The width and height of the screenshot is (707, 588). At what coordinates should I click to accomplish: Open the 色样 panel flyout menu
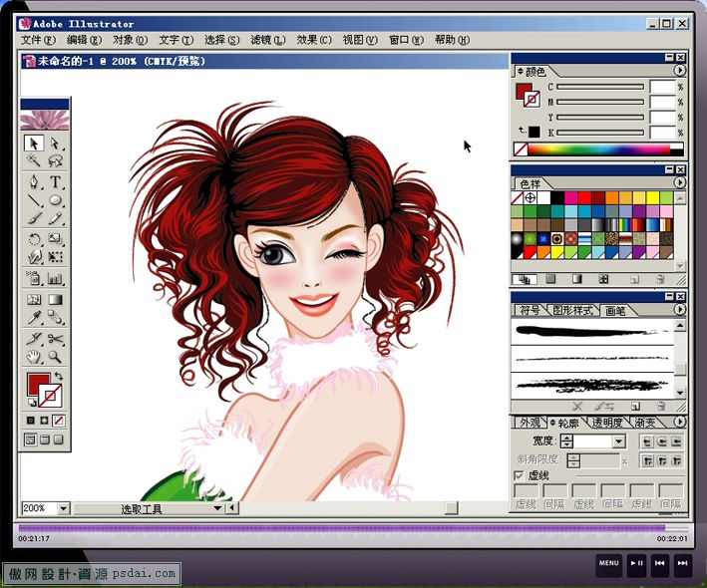pyautogui.click(x=679, y=182)
